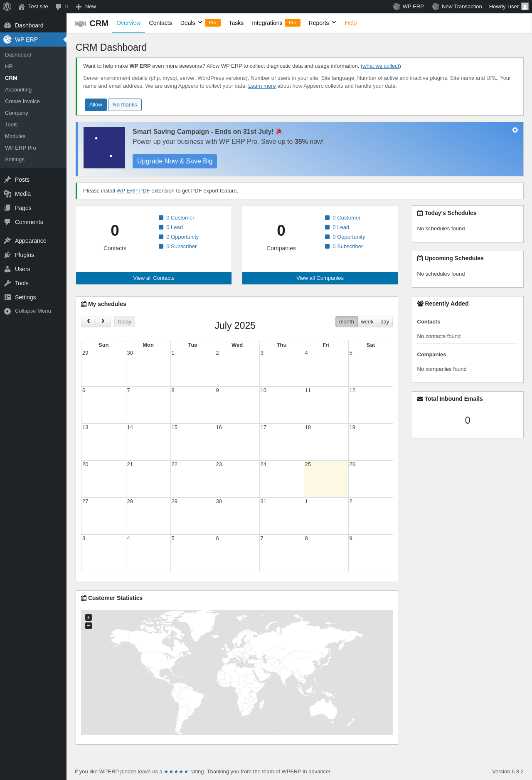
Task: Open the Contacts tab in CRM nav
Action: (160, 23)
